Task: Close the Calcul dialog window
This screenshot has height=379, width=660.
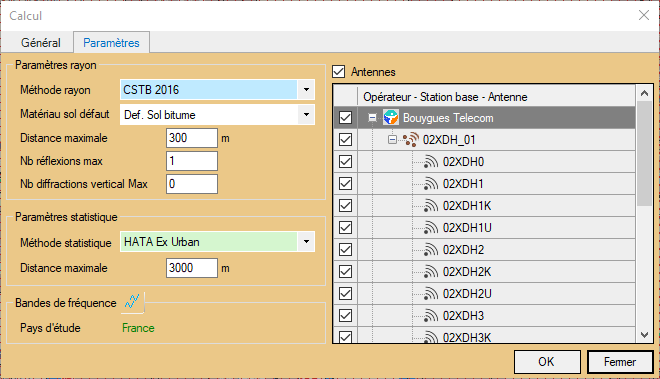Action: click(644, 16)
